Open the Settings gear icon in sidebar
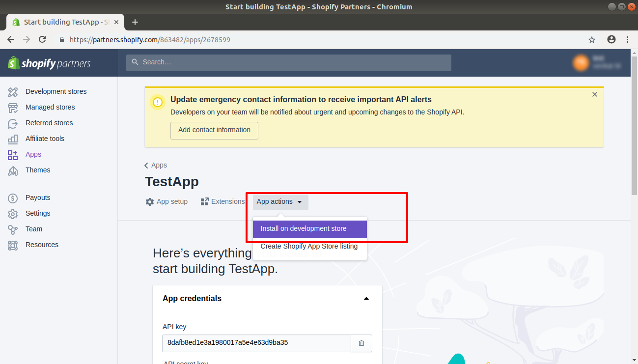This screenshot has height=364, width=638. (x=13, y=214)
